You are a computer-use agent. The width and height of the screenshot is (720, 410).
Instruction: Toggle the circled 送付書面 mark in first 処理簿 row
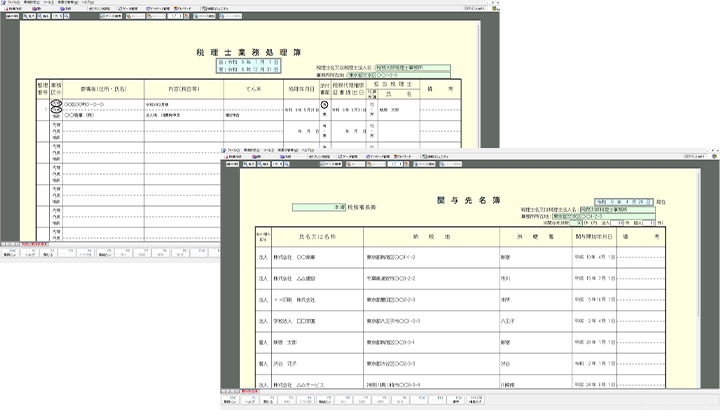(x=324, y=104)
